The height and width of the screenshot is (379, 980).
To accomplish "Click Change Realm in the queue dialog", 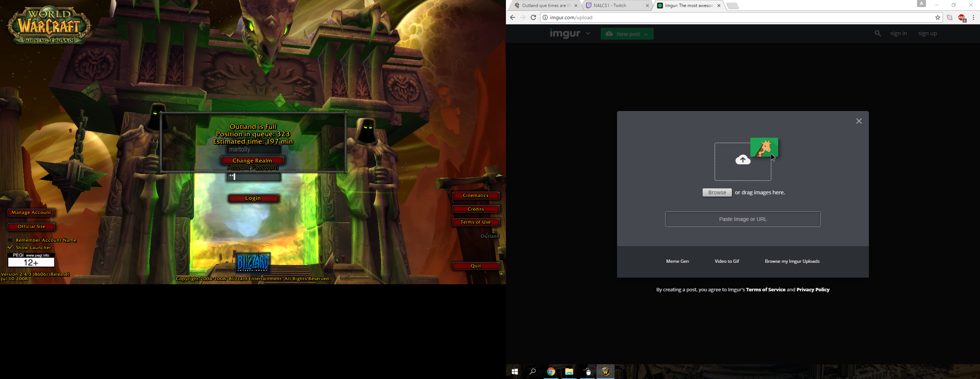I will point(252,160).
